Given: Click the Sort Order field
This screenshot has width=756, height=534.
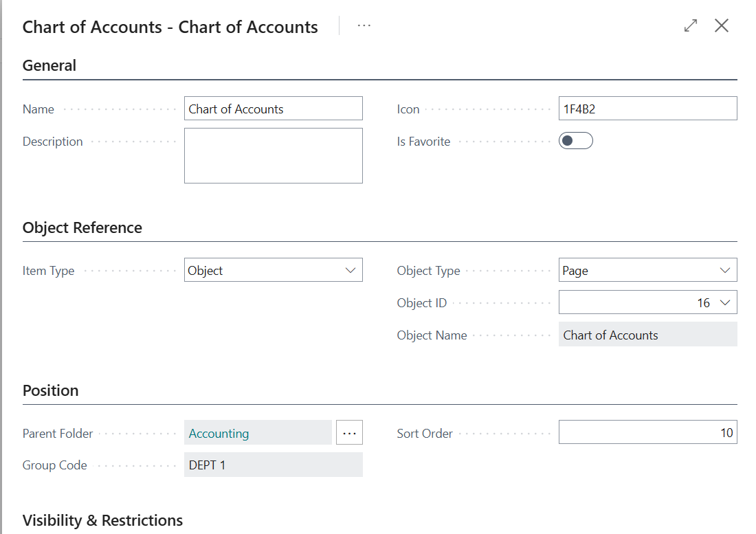Looking at the screenshot, I should [647, 433].
